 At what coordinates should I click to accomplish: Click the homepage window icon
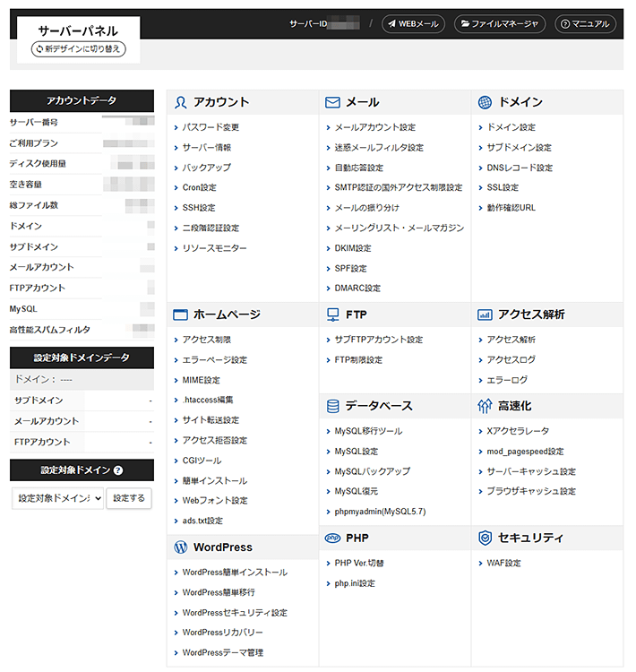click(x=180, y=314)
